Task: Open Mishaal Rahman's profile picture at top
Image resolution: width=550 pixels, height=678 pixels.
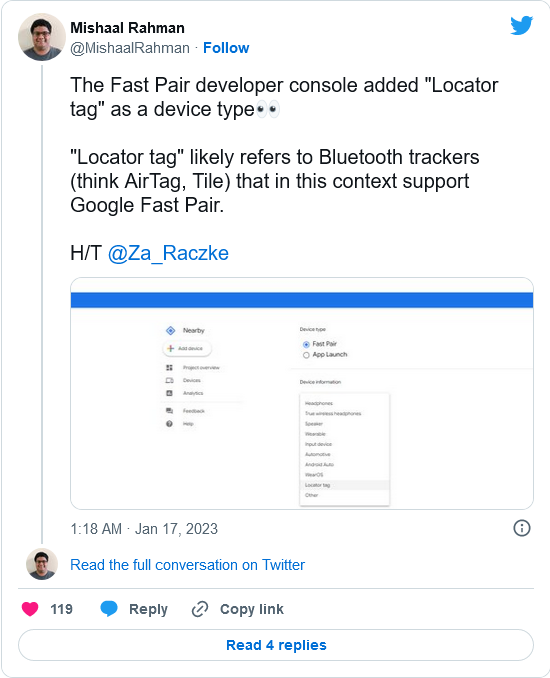Action: tap(42, 37)
